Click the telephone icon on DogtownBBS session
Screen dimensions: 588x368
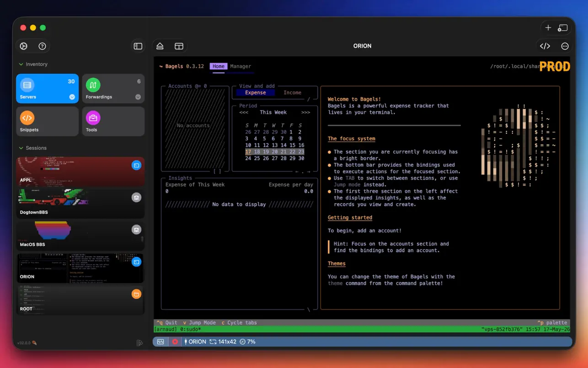[x=136, y=197]
